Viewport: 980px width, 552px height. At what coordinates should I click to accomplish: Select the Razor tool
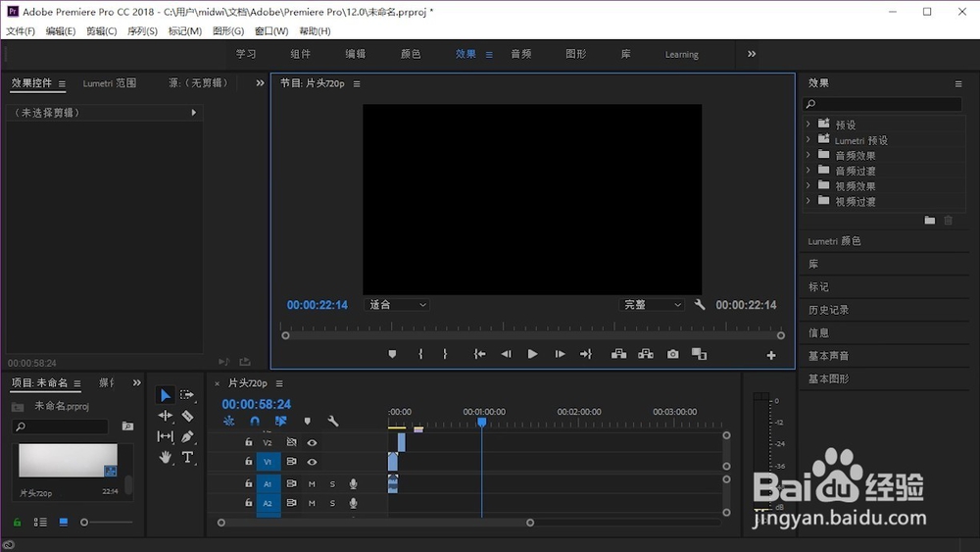point(187,416)
